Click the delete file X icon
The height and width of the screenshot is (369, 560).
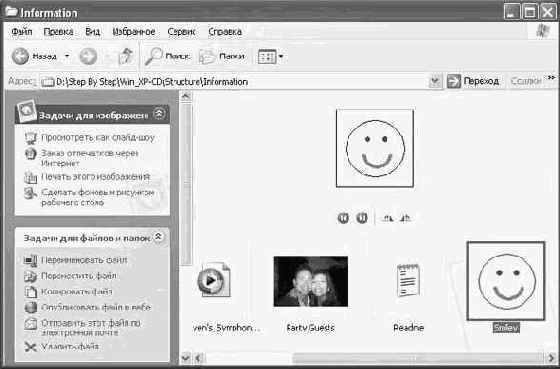[31, 347]
